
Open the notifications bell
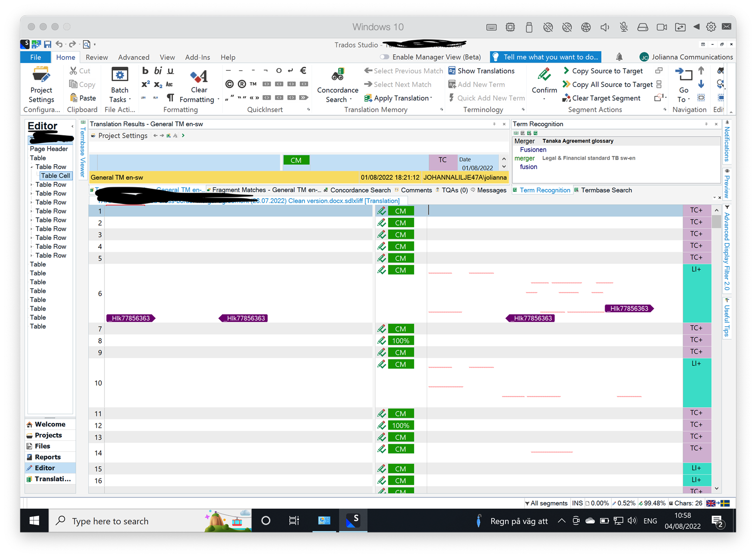coord(619,57)
